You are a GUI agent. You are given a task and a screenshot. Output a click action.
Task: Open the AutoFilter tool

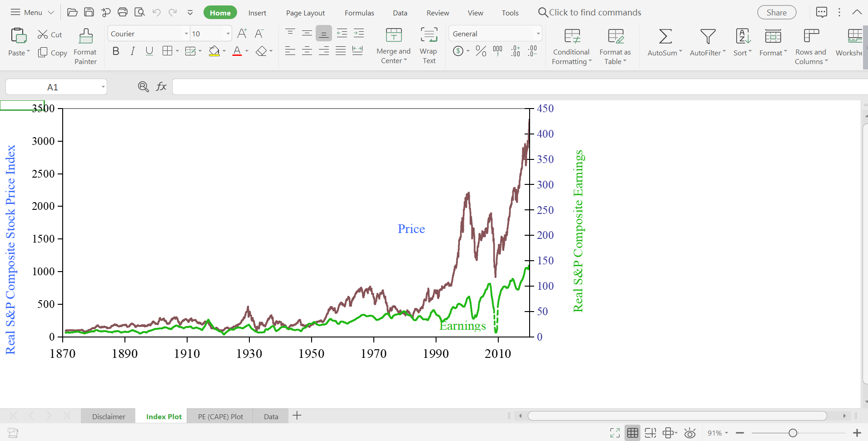click(x=707, y=43)
